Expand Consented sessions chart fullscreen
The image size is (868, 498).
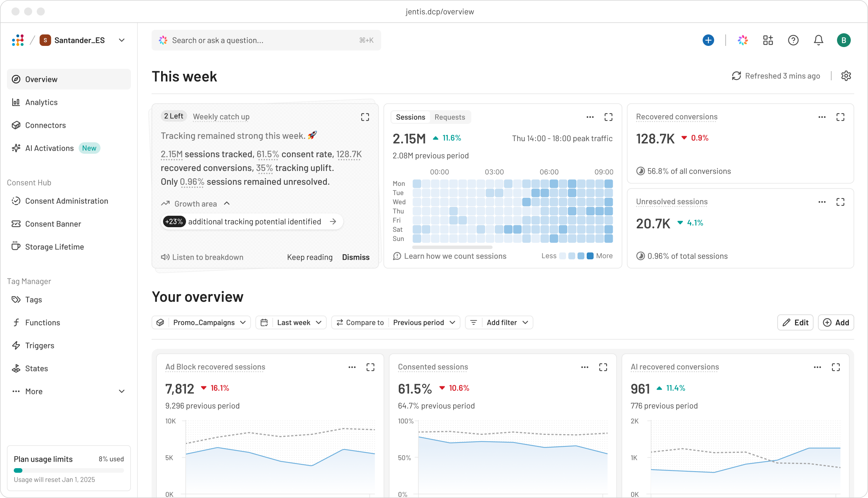tap(603, 367)
